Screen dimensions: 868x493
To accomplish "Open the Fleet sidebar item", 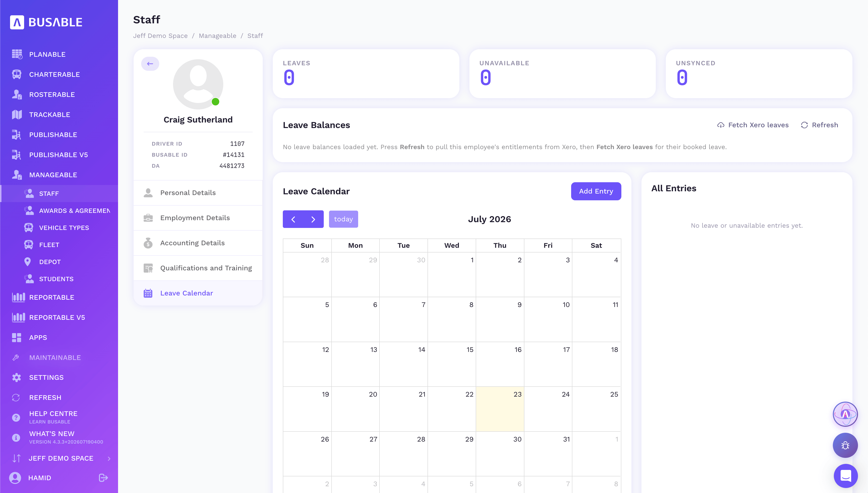I will click(59, 245).
